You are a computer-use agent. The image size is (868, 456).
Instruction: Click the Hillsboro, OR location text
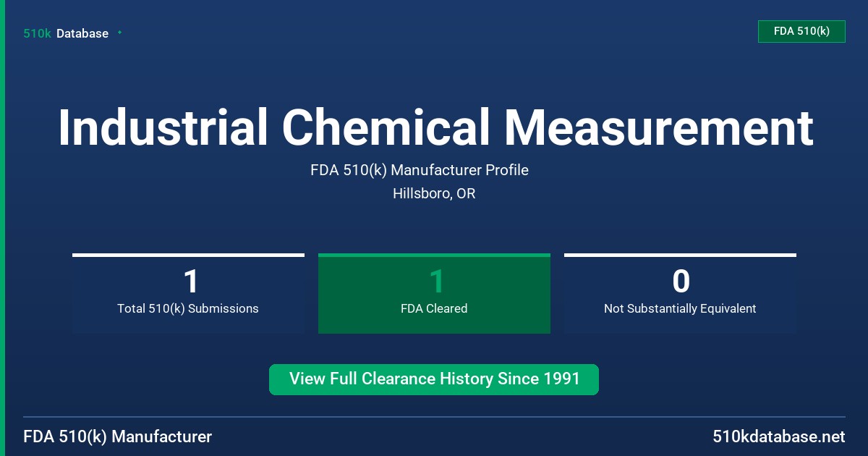(434, 194)
